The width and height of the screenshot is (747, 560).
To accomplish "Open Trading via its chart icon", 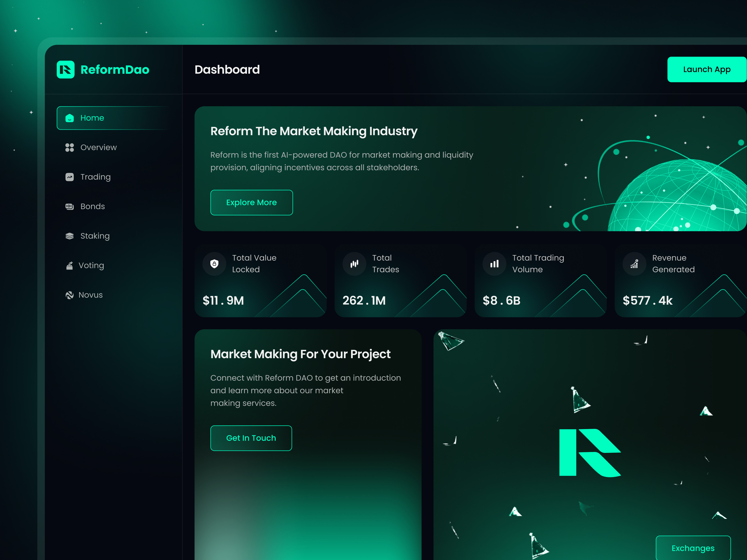I will pyautogui.click(x=69, y=177).
